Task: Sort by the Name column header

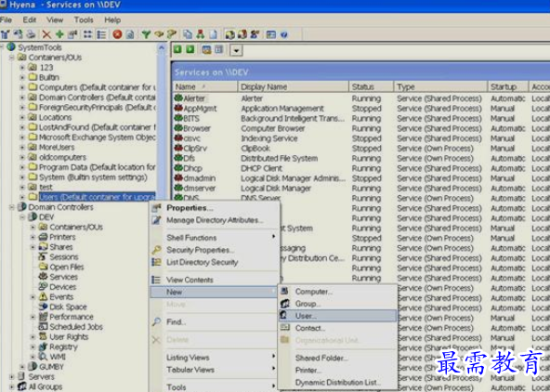Action: point(204,86)
